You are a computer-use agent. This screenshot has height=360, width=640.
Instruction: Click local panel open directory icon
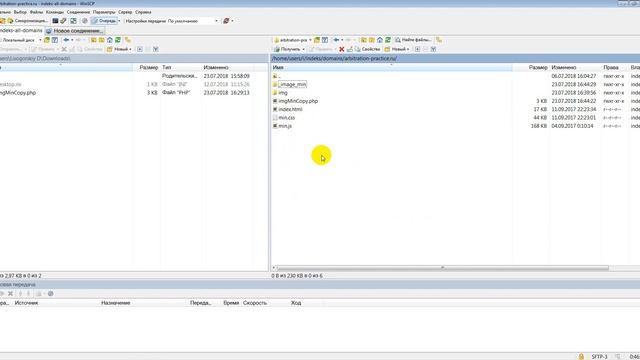[47, 40]
